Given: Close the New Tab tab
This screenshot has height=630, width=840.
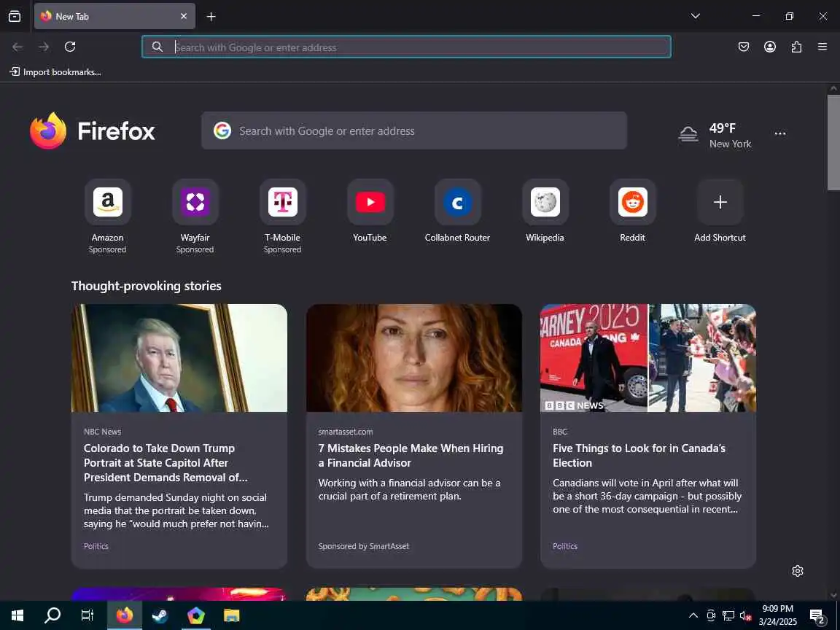Looking at the screenshot, I should [184, 16].
